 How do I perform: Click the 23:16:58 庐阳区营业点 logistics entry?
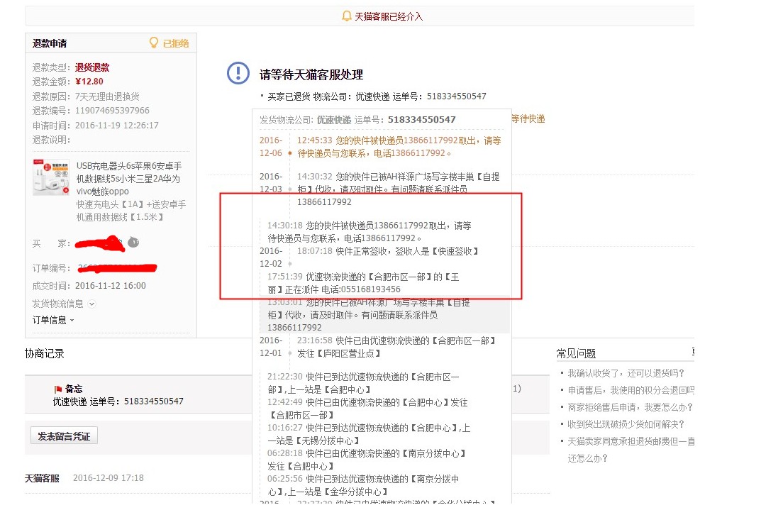[x=396, y=347]
